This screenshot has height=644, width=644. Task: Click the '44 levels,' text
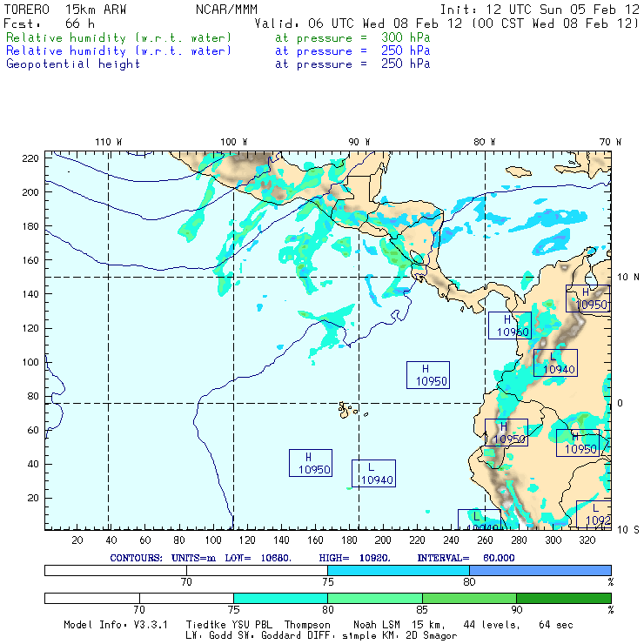point(492,625)
